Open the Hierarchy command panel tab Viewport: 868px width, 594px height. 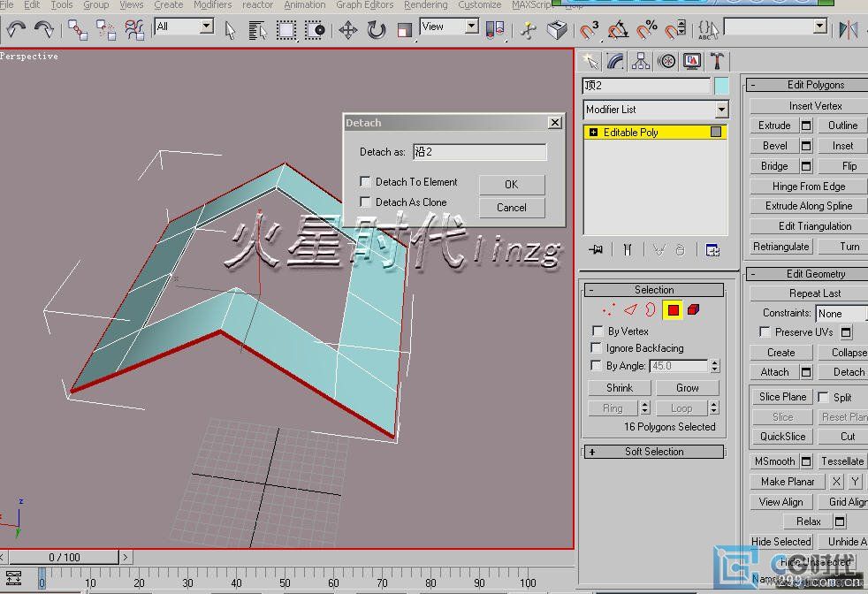641,61
